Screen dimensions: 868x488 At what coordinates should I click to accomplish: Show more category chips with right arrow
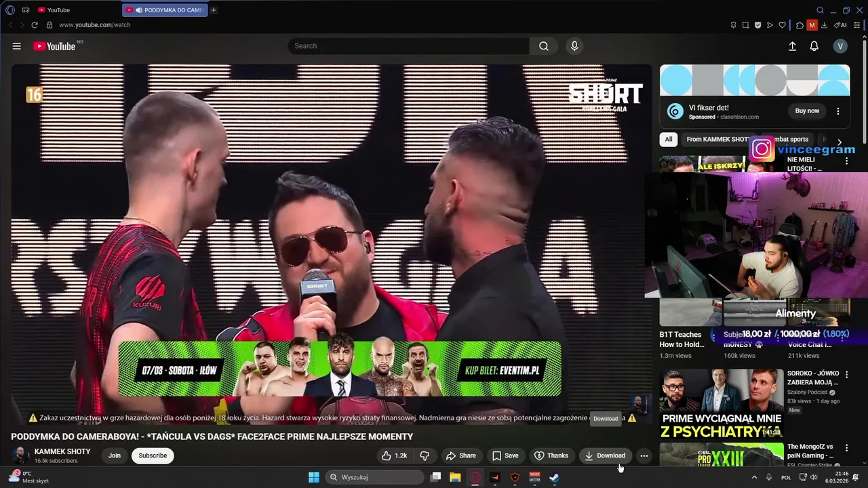(840, 143)
